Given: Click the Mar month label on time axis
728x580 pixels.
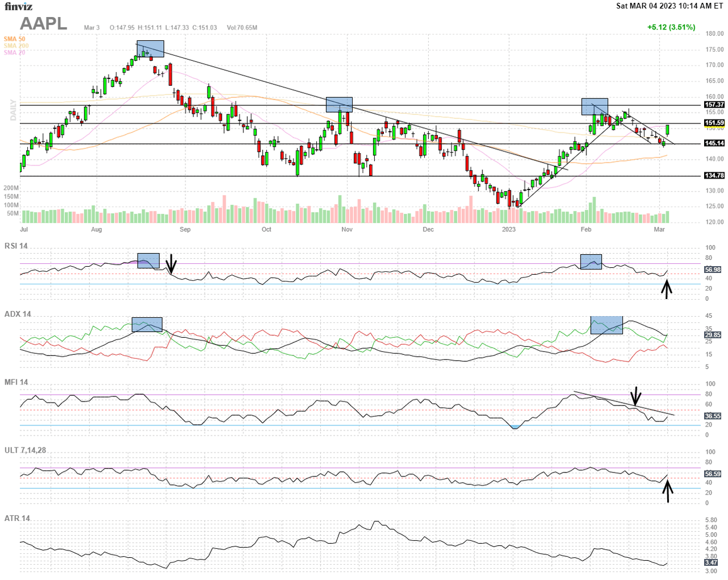Looking at the screenshot, I should 659,230.
